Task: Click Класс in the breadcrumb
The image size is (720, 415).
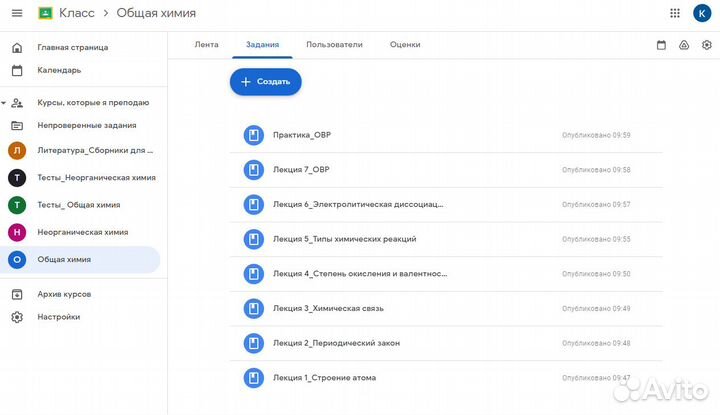Action: [x=77, y=13]
